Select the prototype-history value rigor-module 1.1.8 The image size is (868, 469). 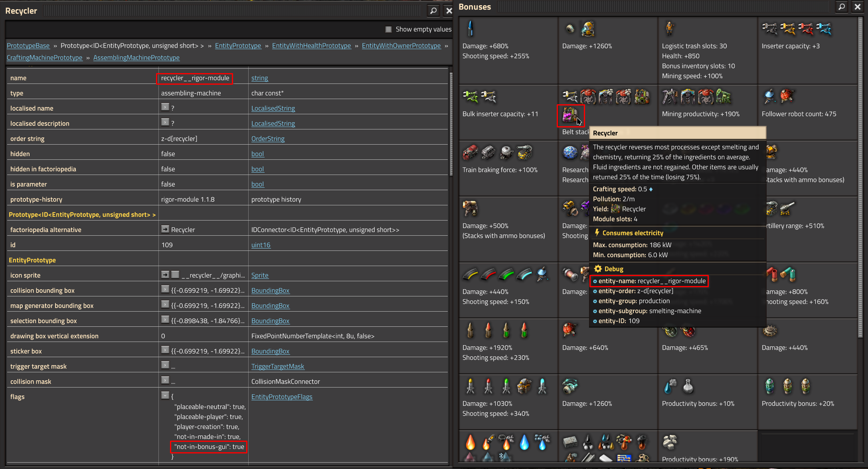click(x=188, y=199)
